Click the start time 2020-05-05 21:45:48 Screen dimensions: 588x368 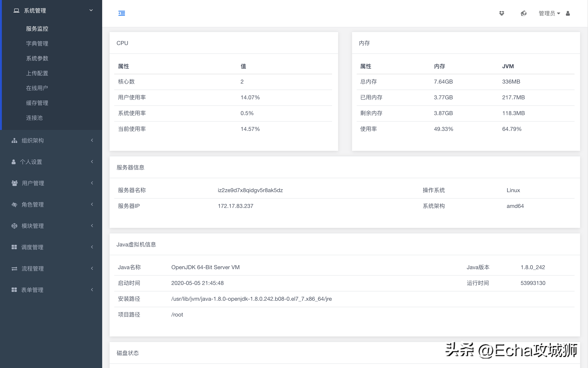(x=197, y=283)
